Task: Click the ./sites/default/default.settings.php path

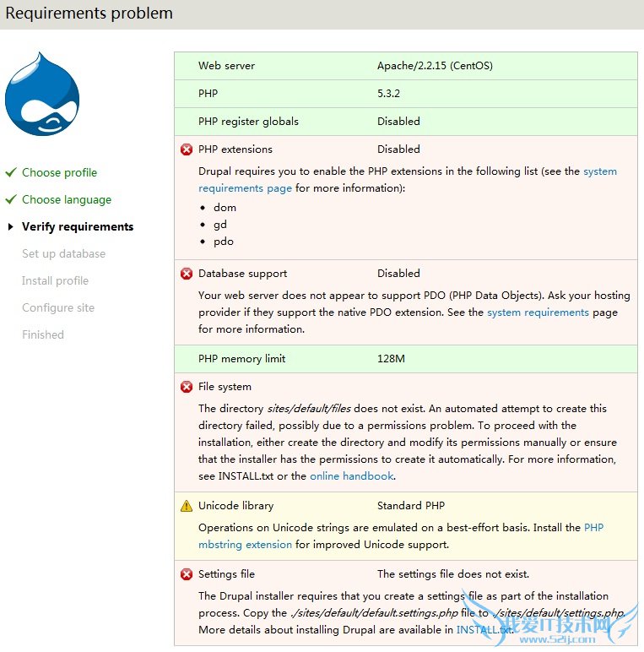Action: pos(374,613)
